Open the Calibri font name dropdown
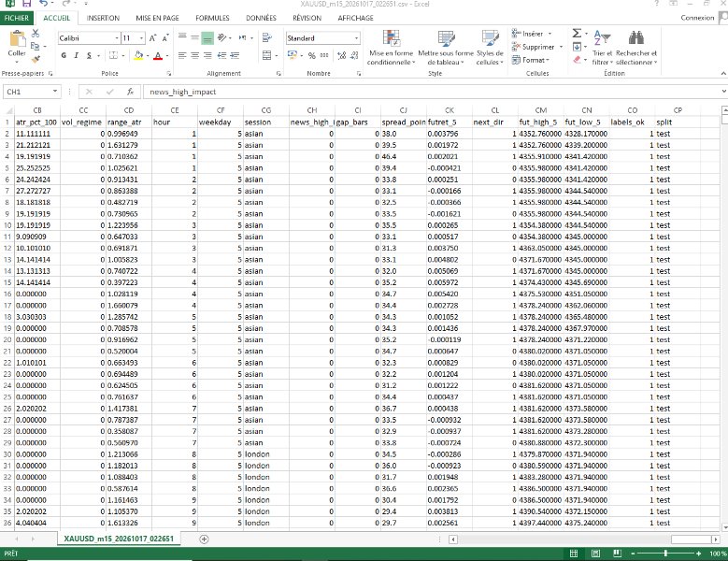Image resolution: width=728 pixels, height=561 pixels. 117,38
